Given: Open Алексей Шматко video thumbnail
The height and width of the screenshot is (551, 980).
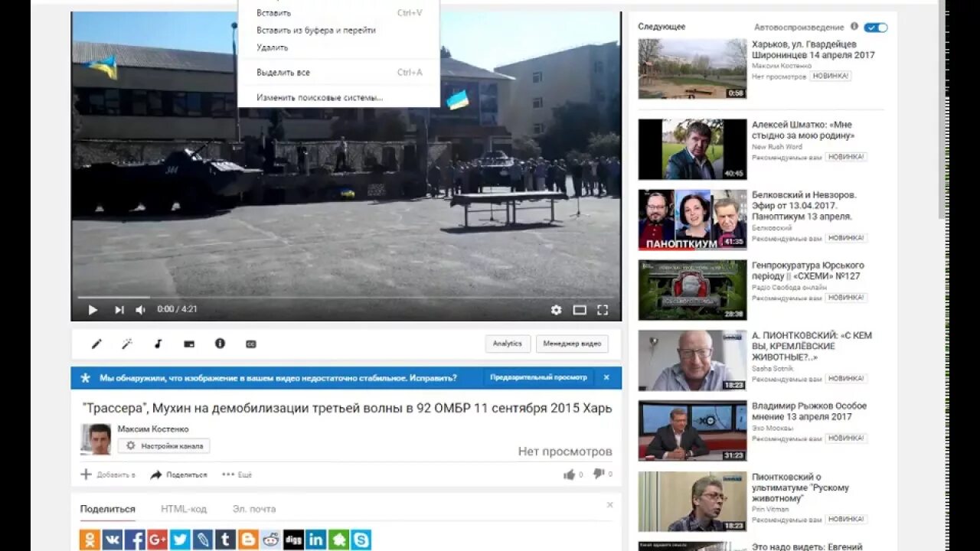Looking at the screenshot, I should (692, 148).
